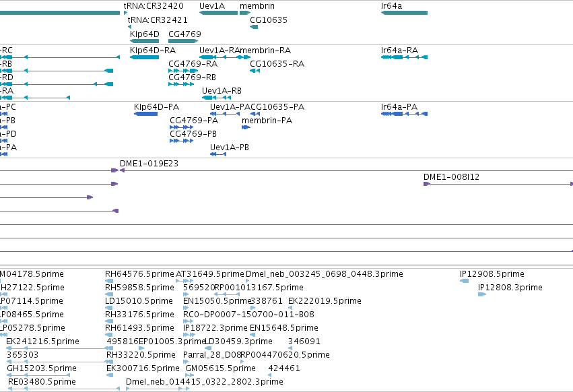Click protein Uev1A-PB
Screen dimensions: 573x392
click(218, 154)
